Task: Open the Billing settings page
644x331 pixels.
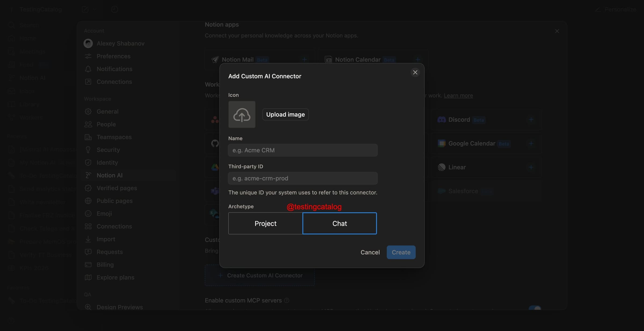Action: tap(105, 265)
